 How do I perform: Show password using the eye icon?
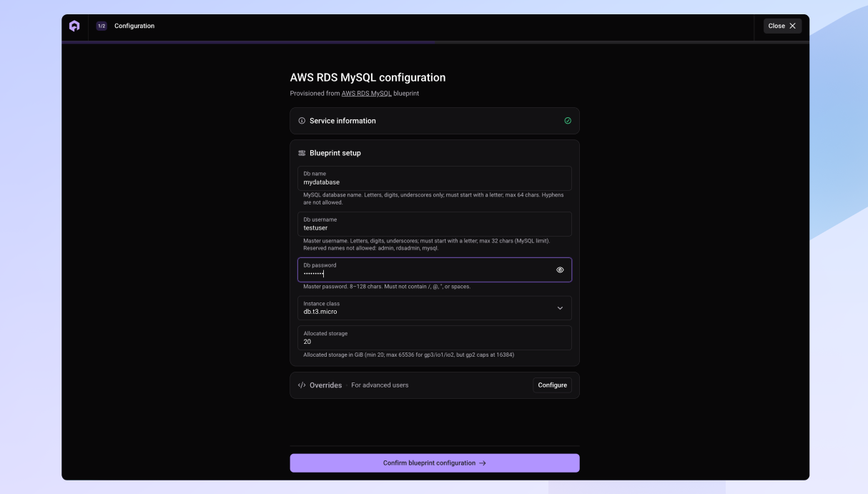point(560,270)
